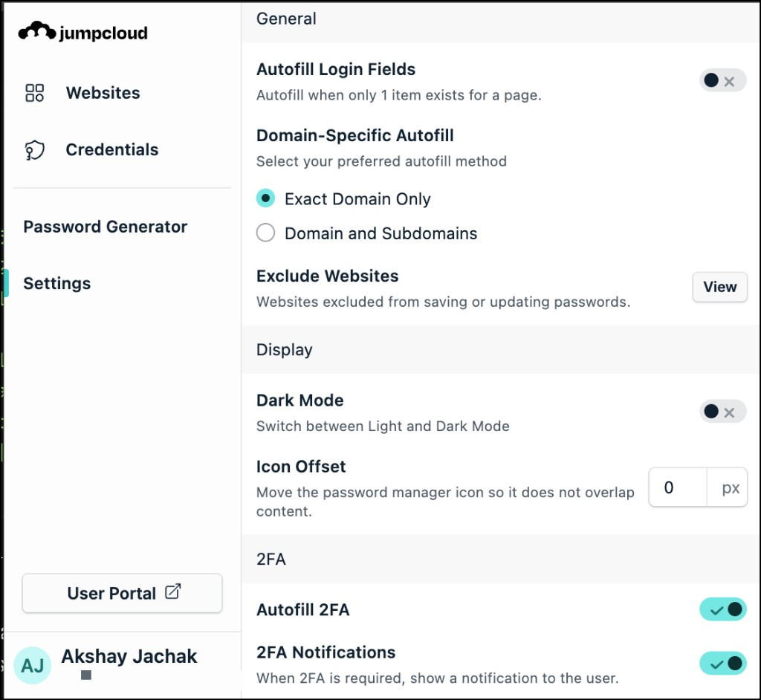Click 'Select your preferred autofill method' text
The image size is (761, 700).
click(381, 161)
